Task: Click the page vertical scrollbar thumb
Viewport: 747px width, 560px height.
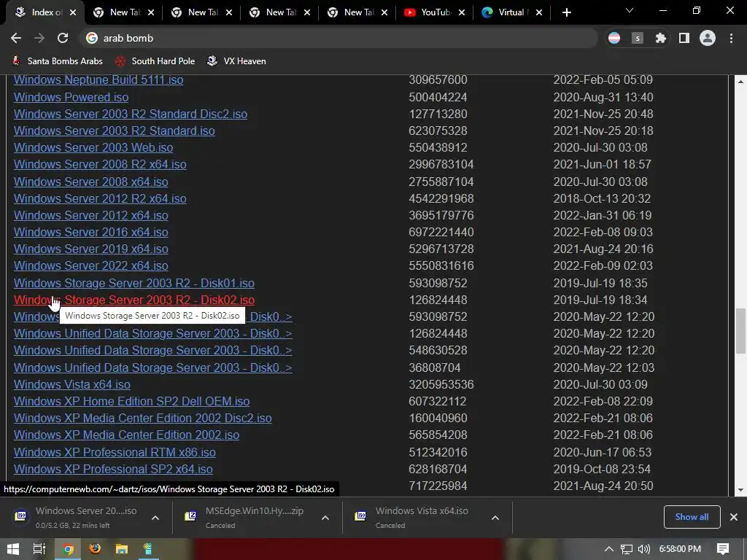Action: [x=740, y=332]
